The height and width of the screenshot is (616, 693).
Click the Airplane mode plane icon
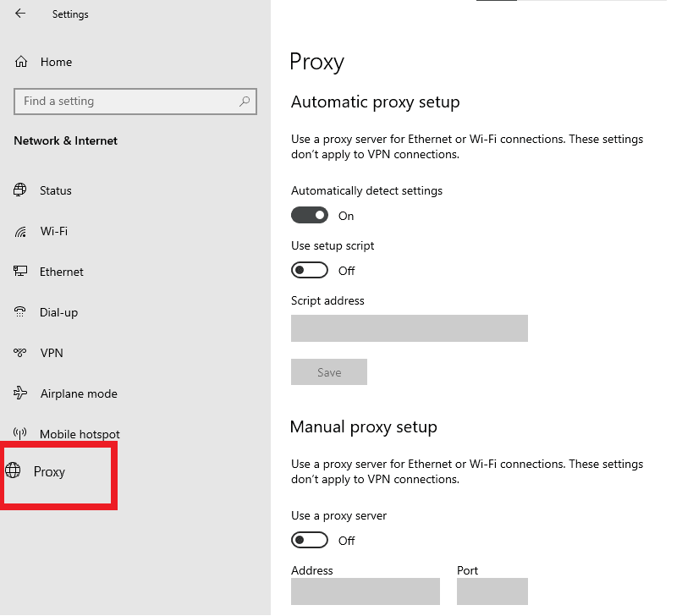[x=20, y=393]
